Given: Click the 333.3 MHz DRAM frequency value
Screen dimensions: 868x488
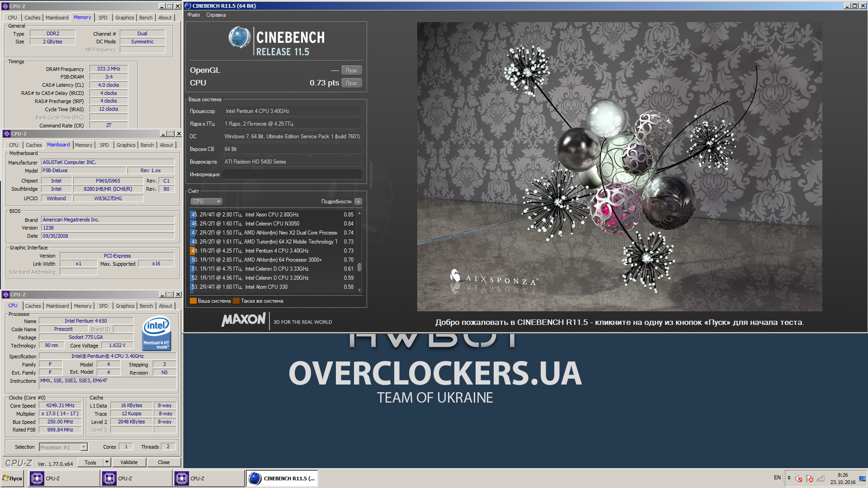Looking at the screenshot, I should coord(108,69).
